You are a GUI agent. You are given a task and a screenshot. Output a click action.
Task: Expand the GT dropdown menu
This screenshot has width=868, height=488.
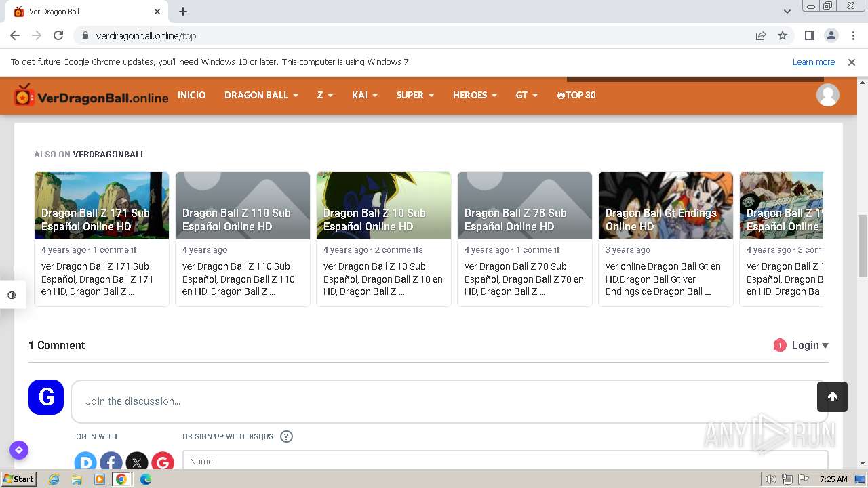[526, 95]
